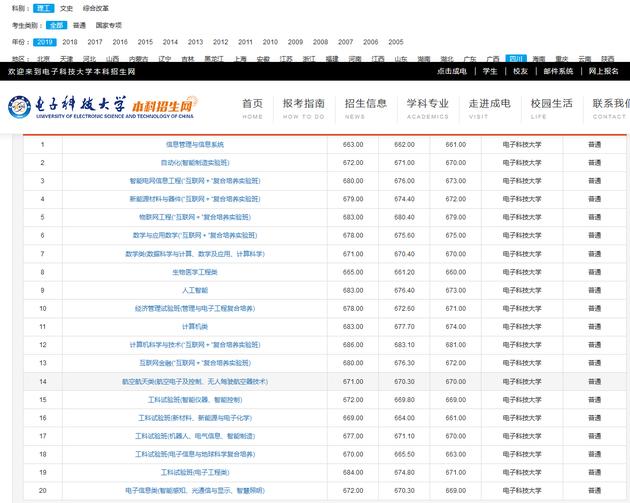Select year 2018 filter
Viewport: 630px width, 503px height.
70,42
